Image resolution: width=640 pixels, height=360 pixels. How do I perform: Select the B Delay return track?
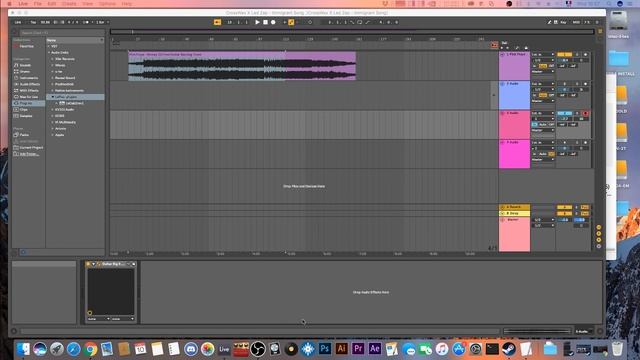pos(514,213)
